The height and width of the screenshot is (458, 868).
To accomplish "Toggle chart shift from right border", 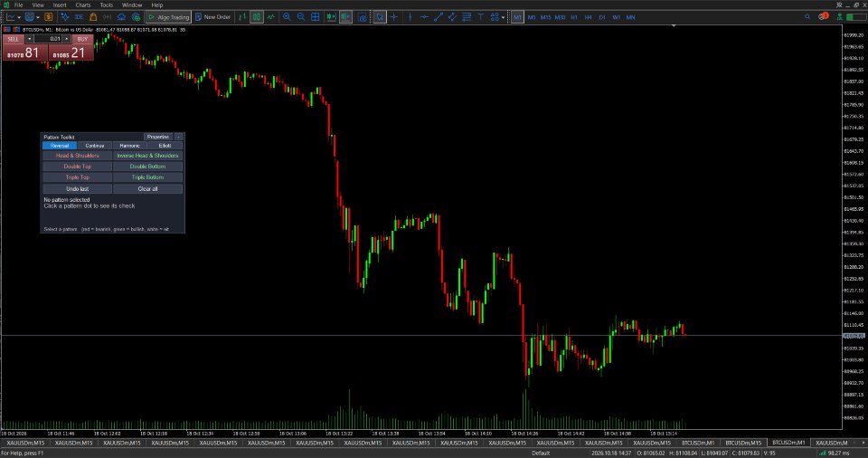I will coord(345,17).
